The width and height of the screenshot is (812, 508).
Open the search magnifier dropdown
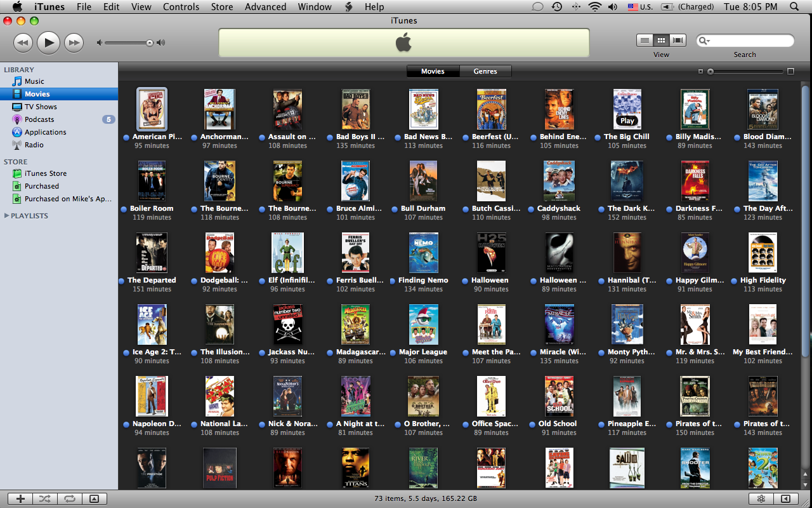point(704,41)
